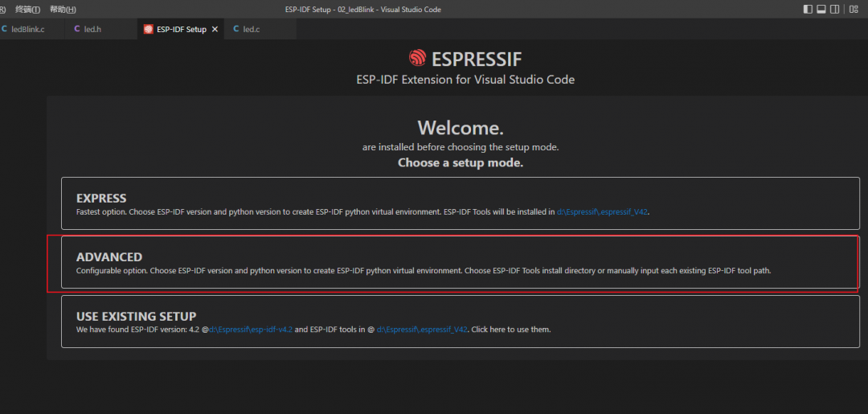Toggle the primary side bar layout icon
Viewport: 868px width, 414px height.
click(809, 10)
